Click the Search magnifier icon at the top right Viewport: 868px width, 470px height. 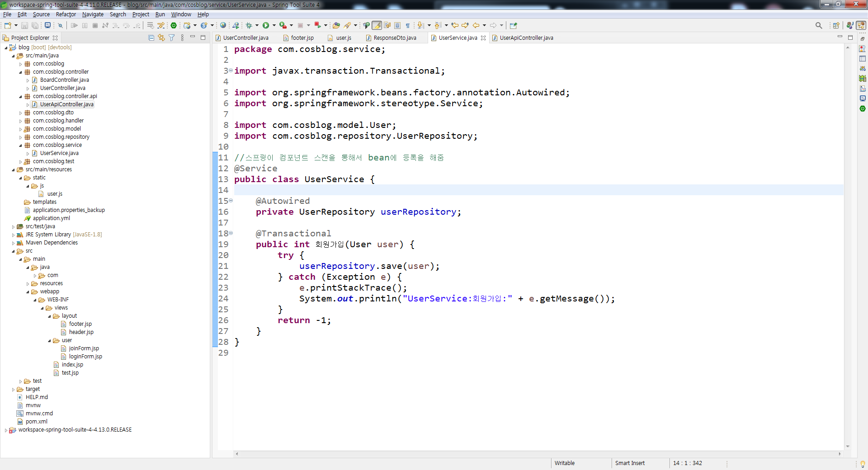pyautogui.click(x=819, y=25)
